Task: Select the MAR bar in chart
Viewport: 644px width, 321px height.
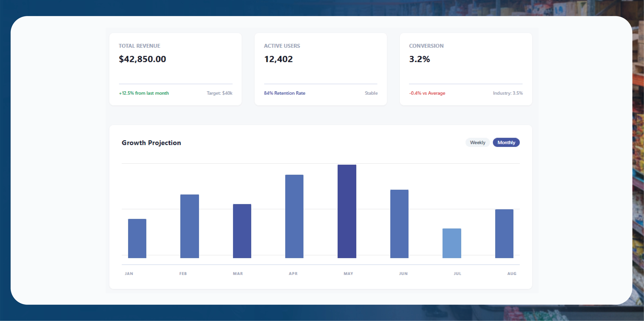Action: [x=242, y=231]
